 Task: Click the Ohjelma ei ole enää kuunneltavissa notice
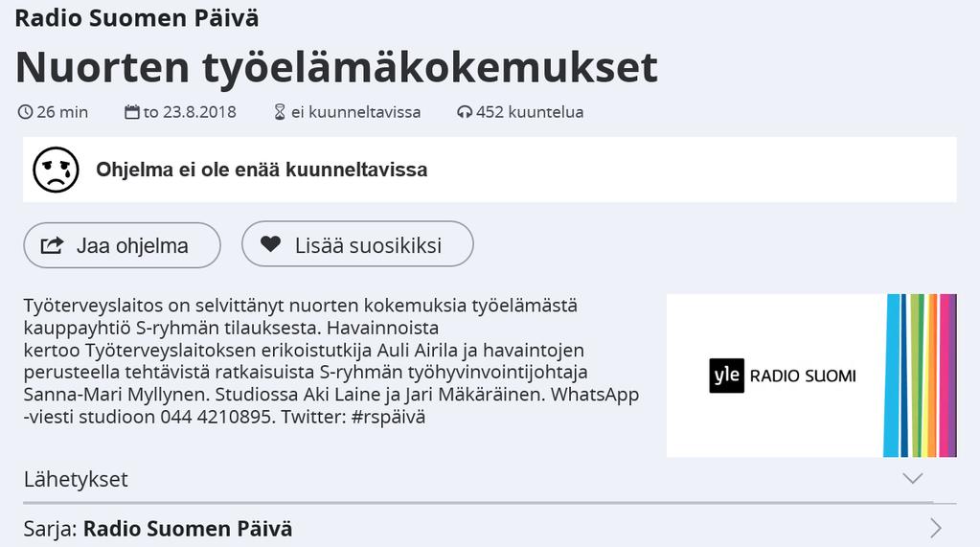490,170
